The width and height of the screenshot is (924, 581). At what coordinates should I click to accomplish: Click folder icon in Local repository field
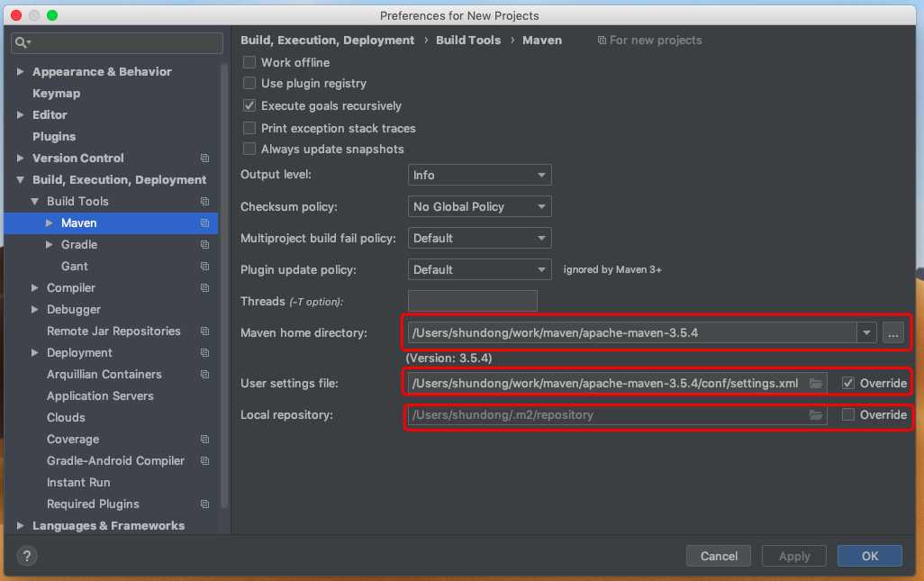[x=816, y=415]
